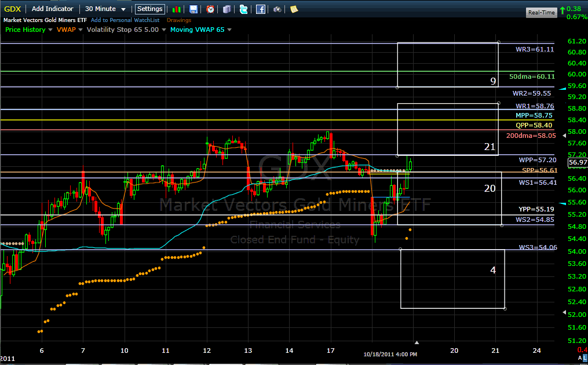Click the Real-Time button

coord(541,12)
